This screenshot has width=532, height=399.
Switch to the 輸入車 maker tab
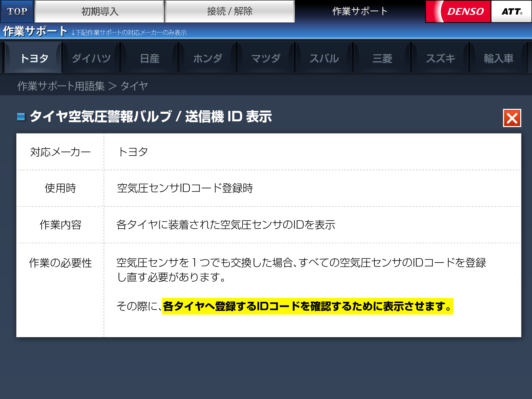pyautogui.click(x=498, y=58)
